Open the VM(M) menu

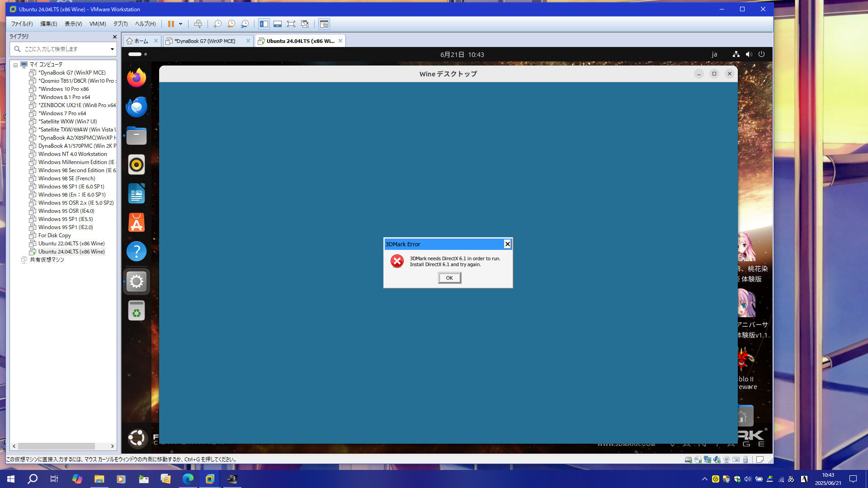[98, 24]
